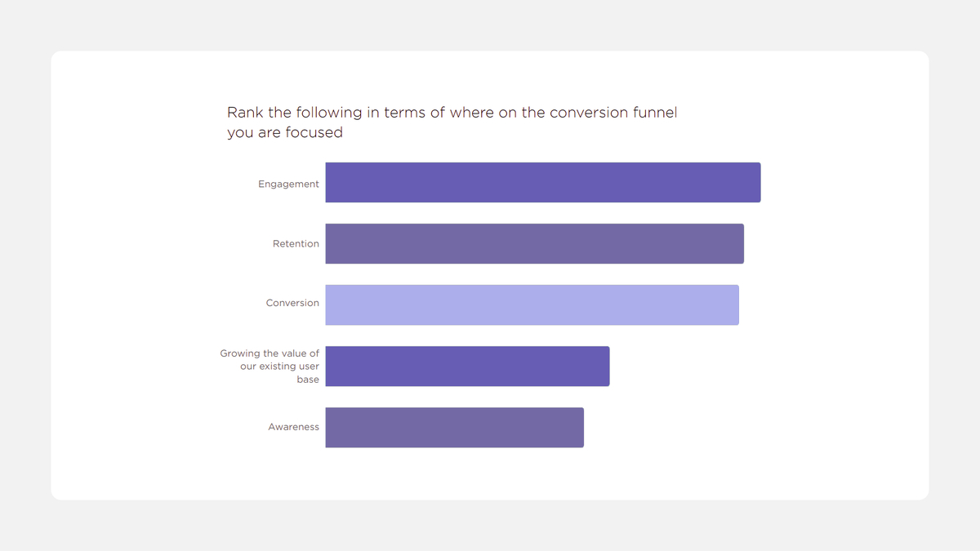
Task: Click the Conversion axis label text
Action: coord(292,303)
